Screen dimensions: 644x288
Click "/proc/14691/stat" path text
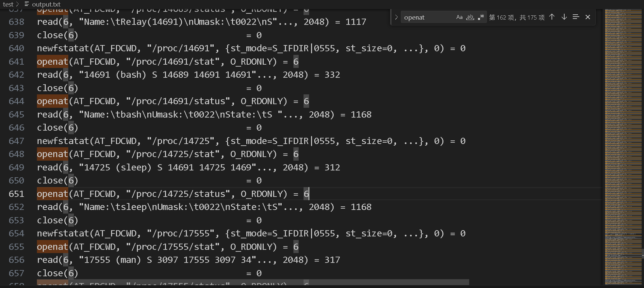[x=173, y=62]
